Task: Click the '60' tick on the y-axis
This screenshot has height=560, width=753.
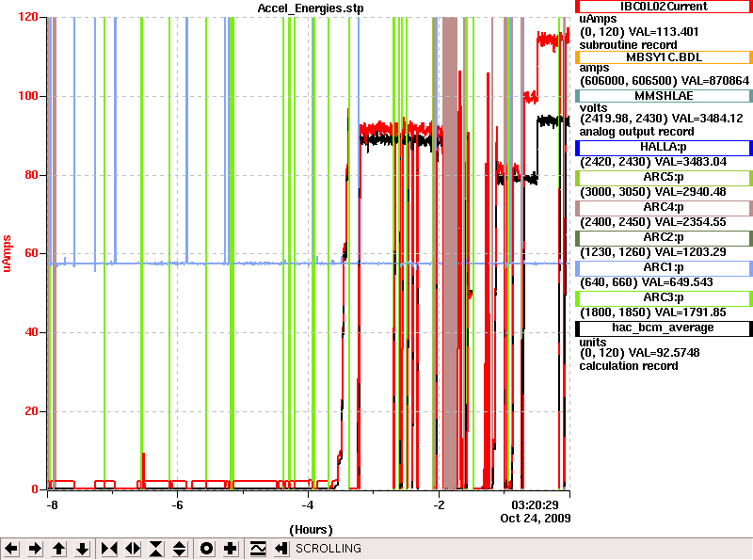Action: coord(31,253)
